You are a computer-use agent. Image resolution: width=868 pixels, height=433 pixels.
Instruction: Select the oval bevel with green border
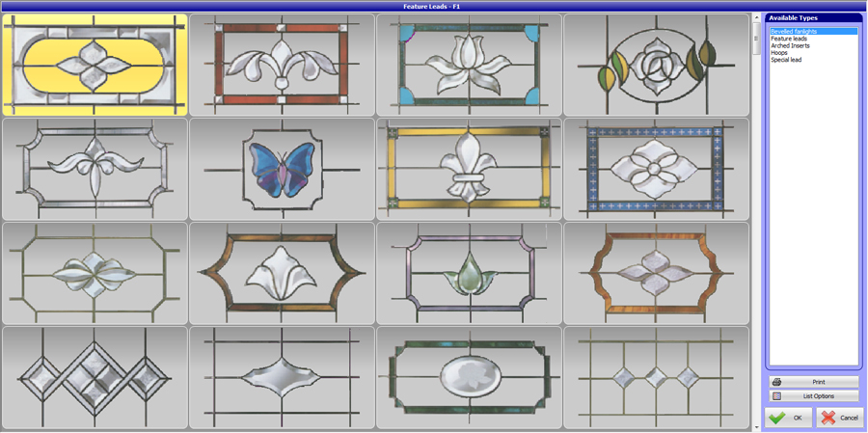pyautogui.click(x=469, y=377)
